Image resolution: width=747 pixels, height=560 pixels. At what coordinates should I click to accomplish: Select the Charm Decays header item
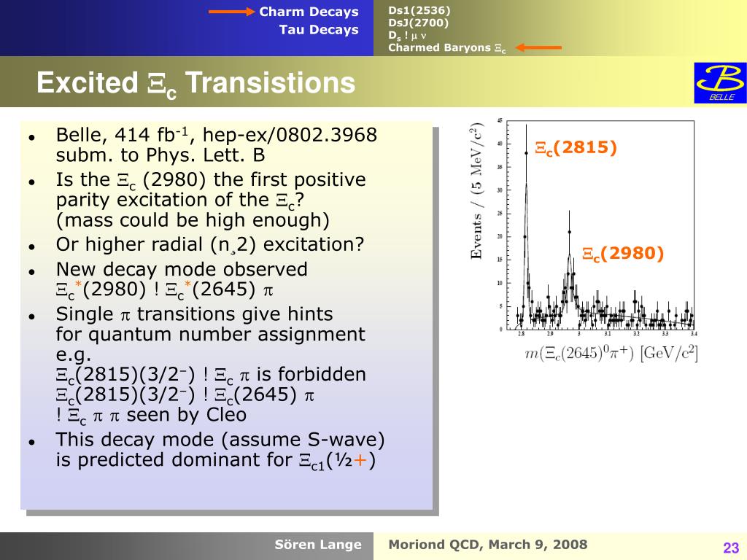pos(309,12)
